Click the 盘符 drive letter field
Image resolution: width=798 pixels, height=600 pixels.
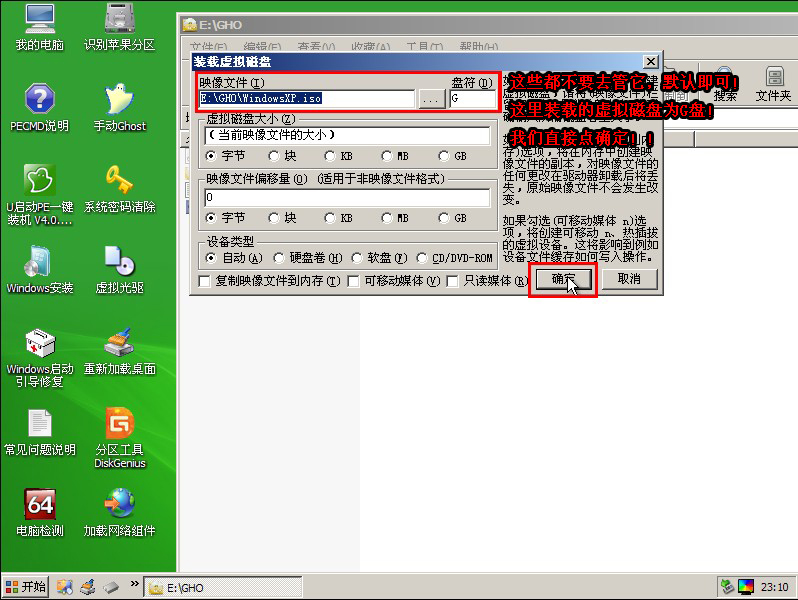[x=472, y=99]
